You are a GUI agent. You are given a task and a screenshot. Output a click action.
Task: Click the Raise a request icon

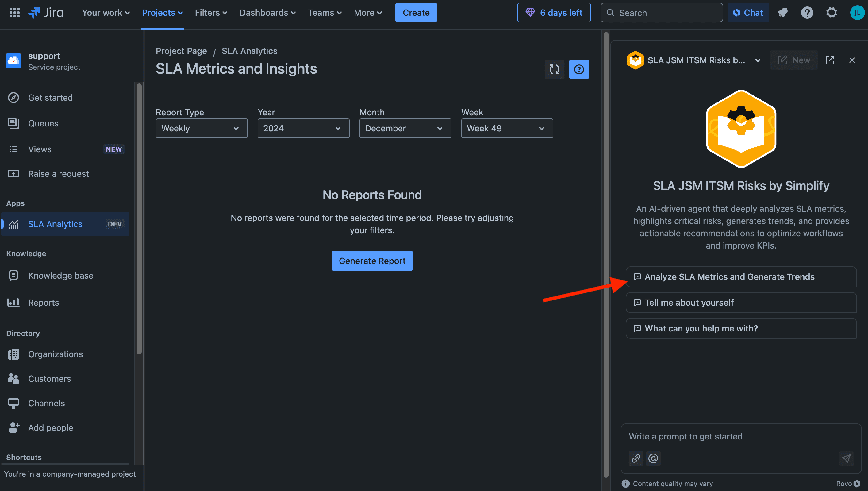(x=13, y=174)
